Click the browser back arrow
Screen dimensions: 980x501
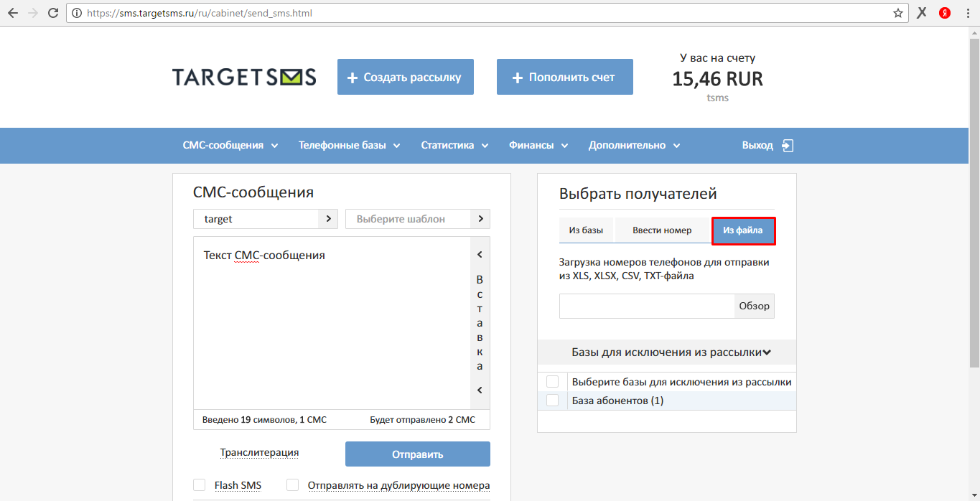click(12, 13)
